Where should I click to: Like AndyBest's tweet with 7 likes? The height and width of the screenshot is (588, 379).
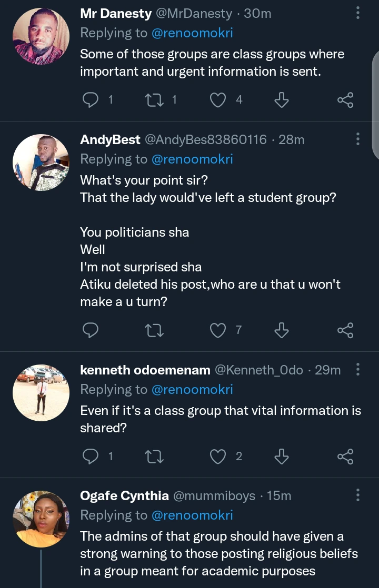218,330
